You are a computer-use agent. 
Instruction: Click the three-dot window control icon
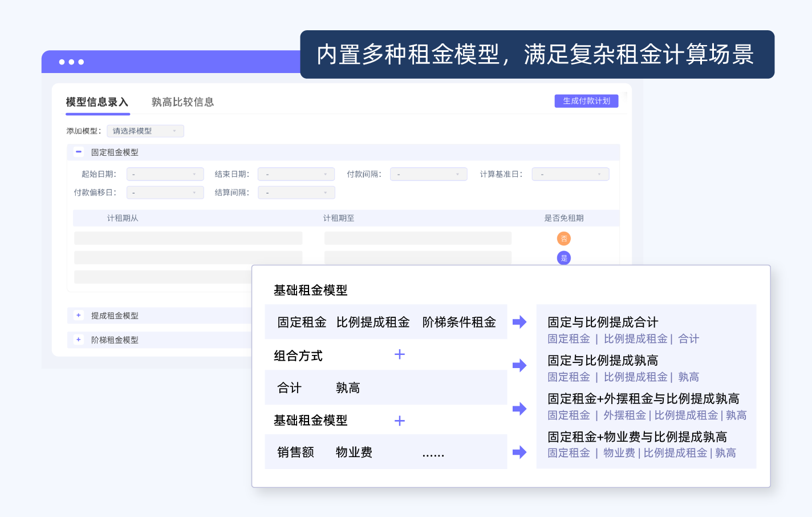(72, 62)
